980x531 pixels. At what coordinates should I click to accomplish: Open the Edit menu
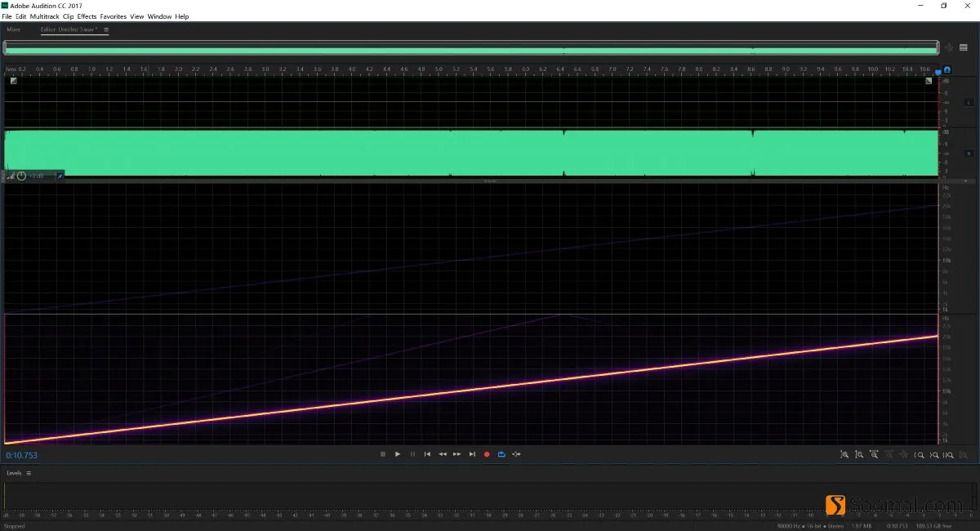[20, 16]
